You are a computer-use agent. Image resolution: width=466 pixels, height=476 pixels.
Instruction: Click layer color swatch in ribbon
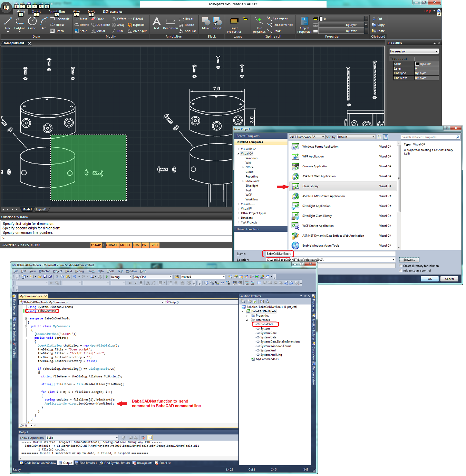(321, 19)
